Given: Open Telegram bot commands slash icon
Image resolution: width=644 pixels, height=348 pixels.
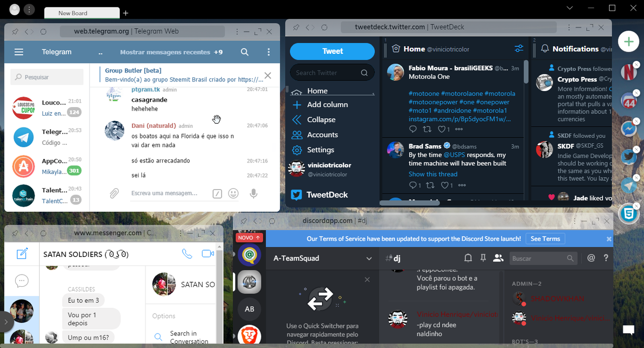Looking at the screenshot, I should (217, 194).
